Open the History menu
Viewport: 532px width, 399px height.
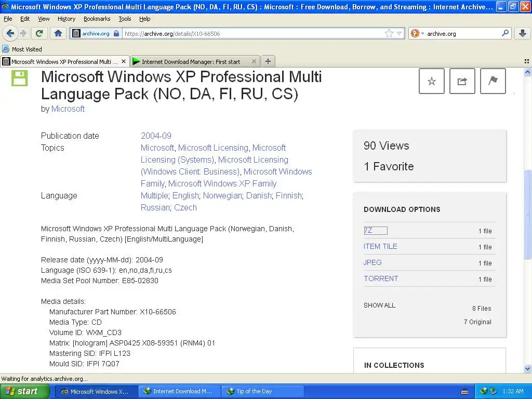point(66,19)
